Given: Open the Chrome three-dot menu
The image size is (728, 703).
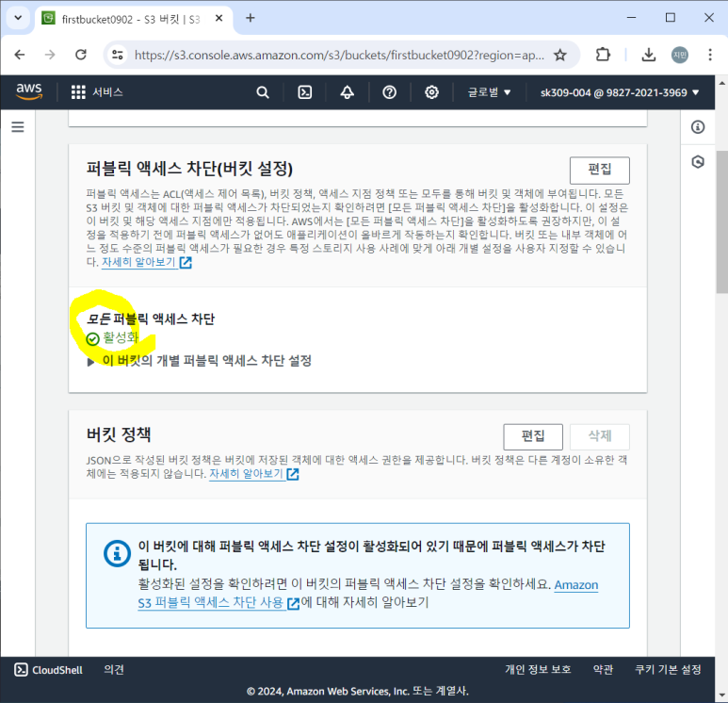Looking at the screenshot, I should click(x=710, y=55).
